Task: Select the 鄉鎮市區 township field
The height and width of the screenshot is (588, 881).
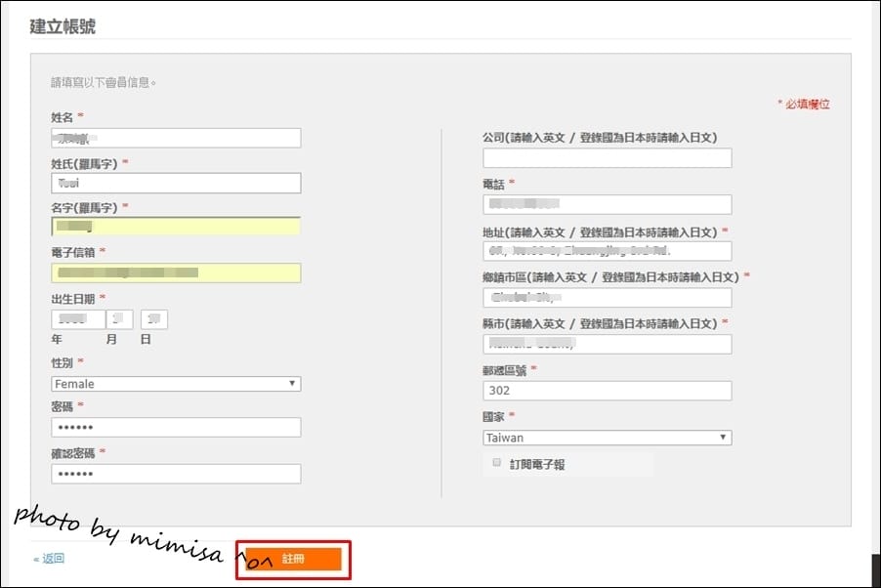Action: tap(607, 296)
